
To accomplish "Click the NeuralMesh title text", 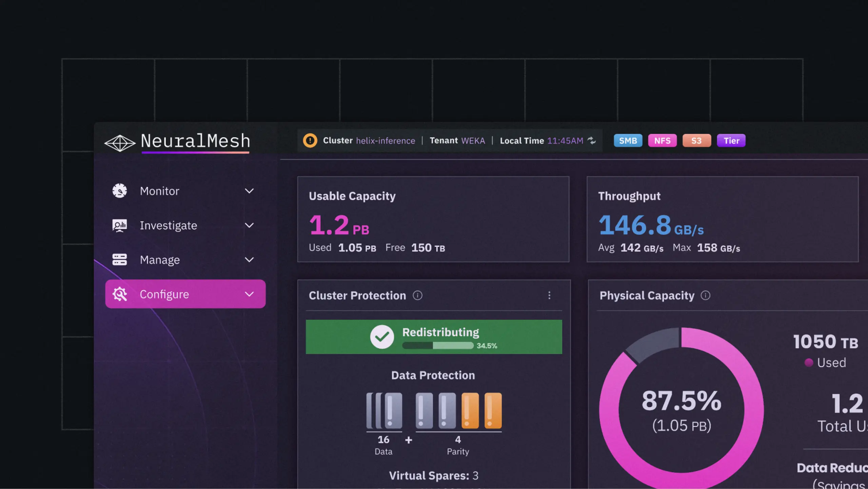I will pos(195,141).
